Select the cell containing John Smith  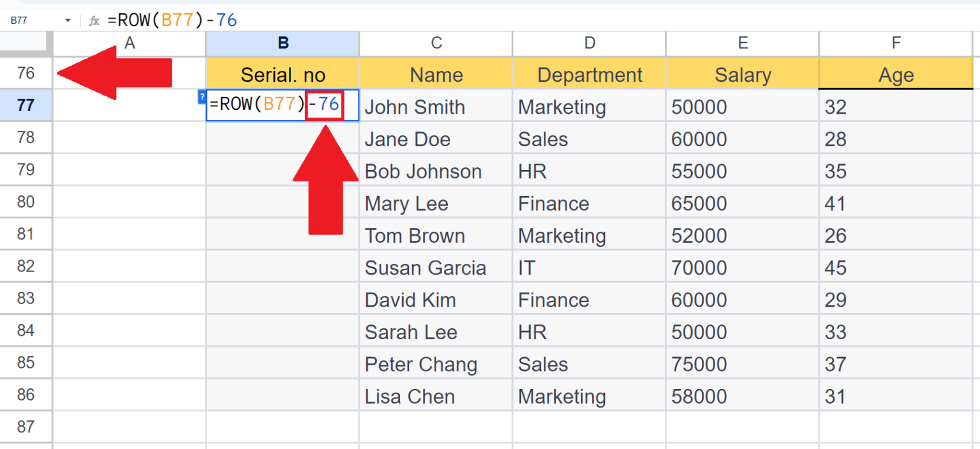(436, 106)
